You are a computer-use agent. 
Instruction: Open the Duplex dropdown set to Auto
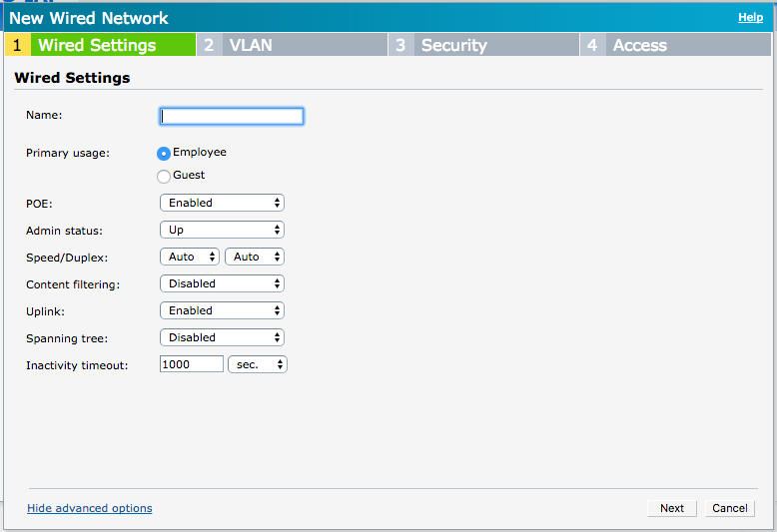click(x=255, y=257)
